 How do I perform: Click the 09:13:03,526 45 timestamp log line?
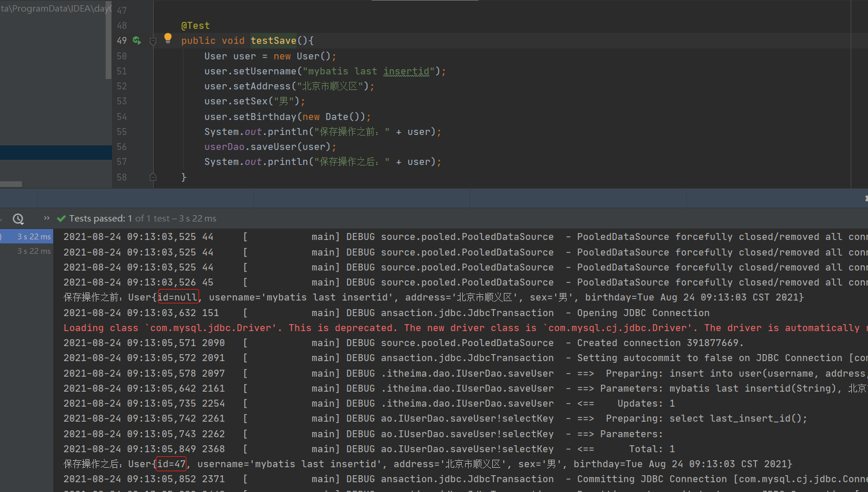coord(465,282)
